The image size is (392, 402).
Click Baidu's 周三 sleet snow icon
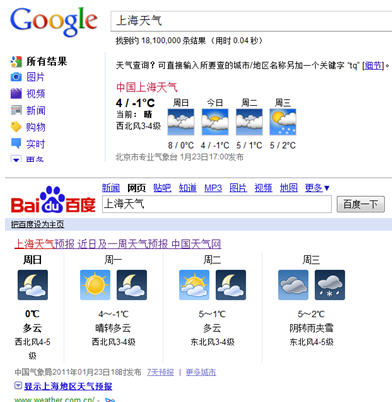click(330, 285)
